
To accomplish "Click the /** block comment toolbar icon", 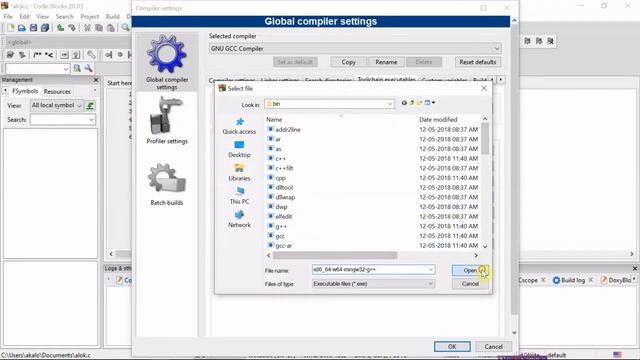I will click(x=37, y=55).
